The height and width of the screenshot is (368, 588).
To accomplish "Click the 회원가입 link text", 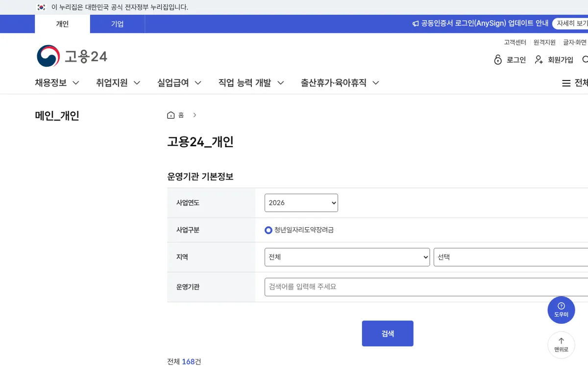I will (x=561, y=60).
